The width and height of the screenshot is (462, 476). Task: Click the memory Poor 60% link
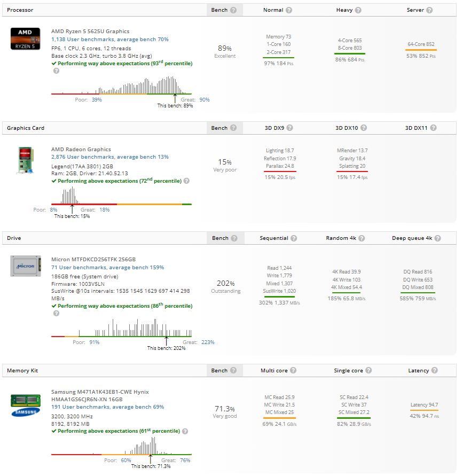point(126,460)
